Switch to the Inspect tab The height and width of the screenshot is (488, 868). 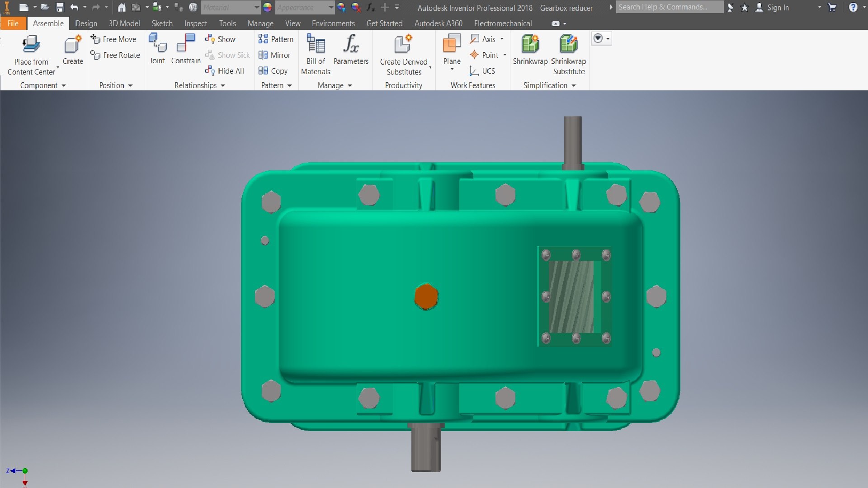(x=195, y=23)
